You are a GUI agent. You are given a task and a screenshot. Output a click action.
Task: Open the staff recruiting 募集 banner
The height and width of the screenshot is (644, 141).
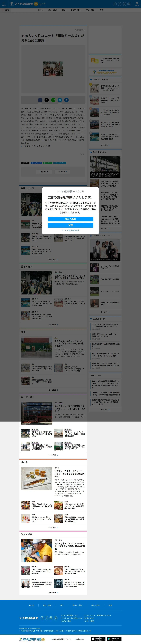[x=105, y=61]
